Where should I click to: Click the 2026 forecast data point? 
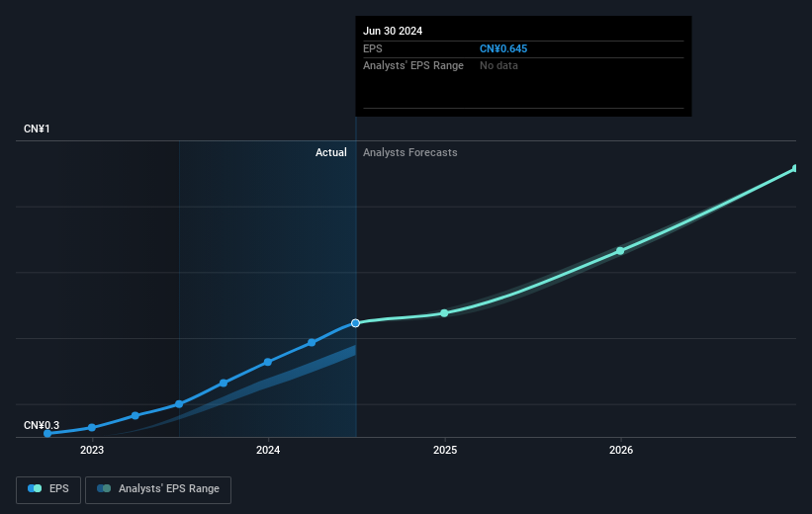(620, 251)
